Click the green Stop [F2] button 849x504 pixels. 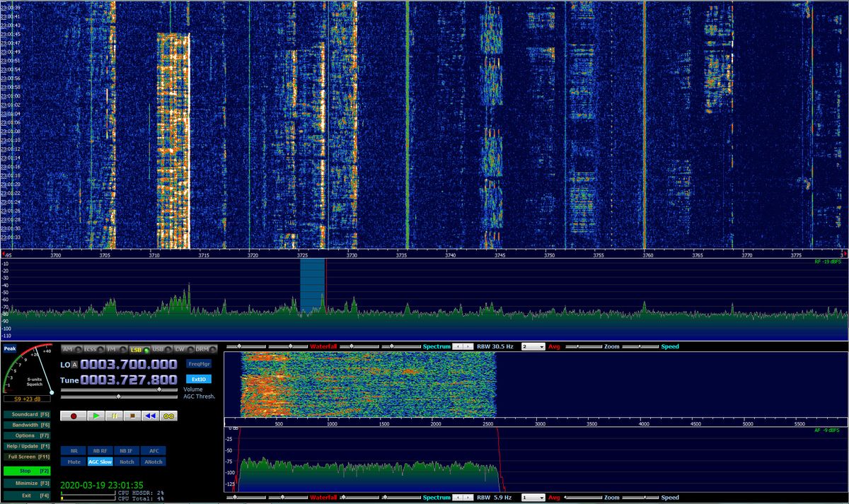point(27,470)
